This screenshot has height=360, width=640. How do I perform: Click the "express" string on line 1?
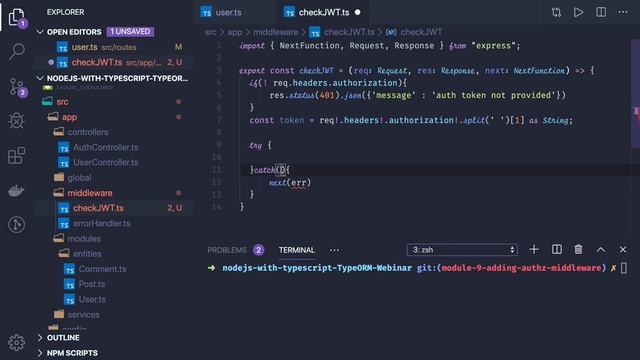pos(493,46)
